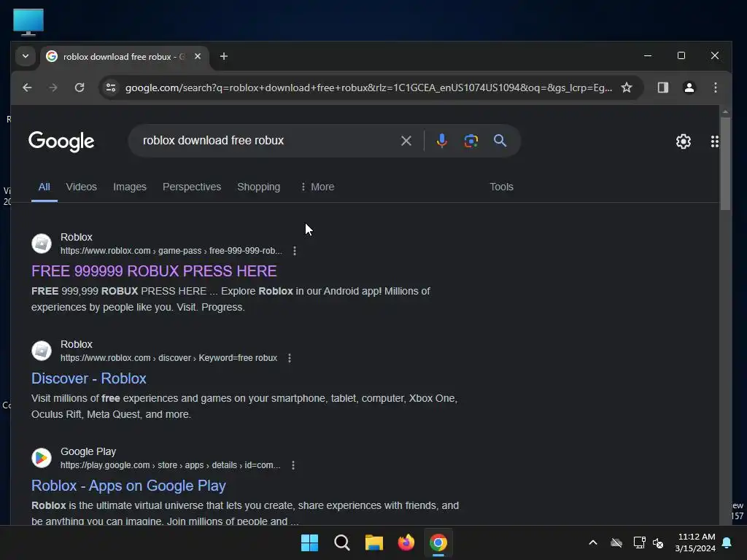
Task: Bookmark this page with the star icon
Action: coord(627,87)
